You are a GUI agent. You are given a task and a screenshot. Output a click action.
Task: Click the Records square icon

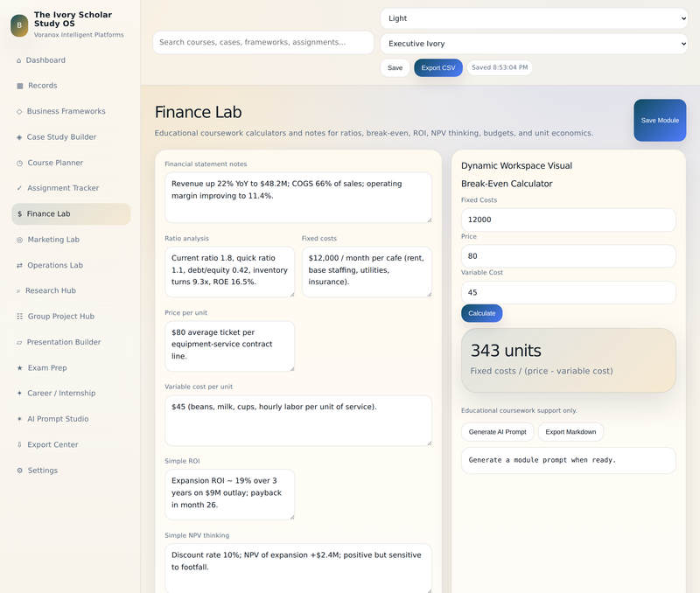click(19, 86)
